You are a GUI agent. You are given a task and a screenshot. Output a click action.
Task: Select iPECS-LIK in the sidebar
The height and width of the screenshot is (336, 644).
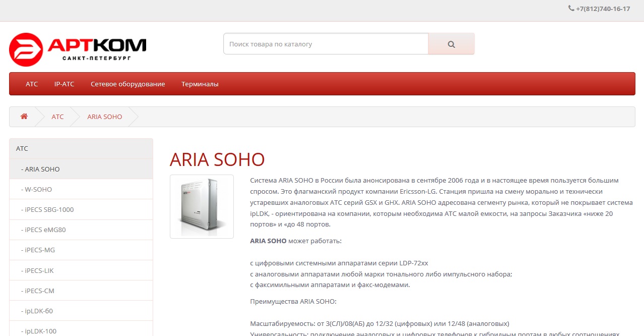[x=81, y=270]
